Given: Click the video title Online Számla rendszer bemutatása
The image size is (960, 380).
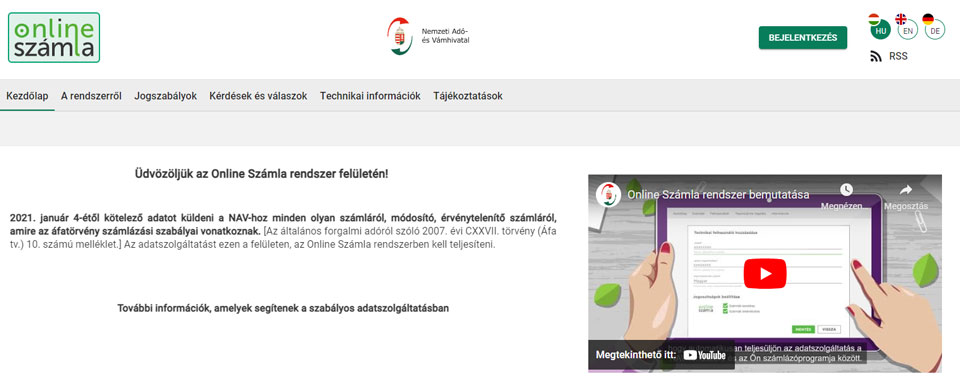Looking at the screenshot, I should (718, 195).
